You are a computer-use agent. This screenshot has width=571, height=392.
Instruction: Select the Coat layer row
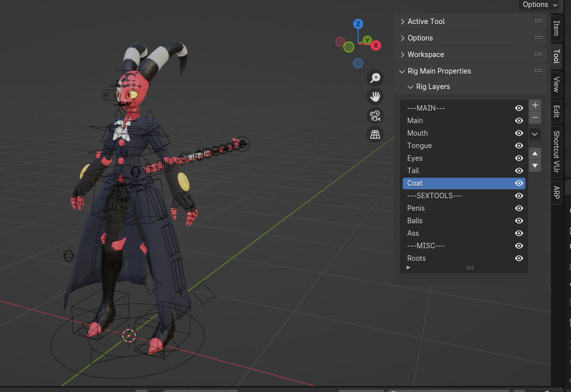(464, 183)
